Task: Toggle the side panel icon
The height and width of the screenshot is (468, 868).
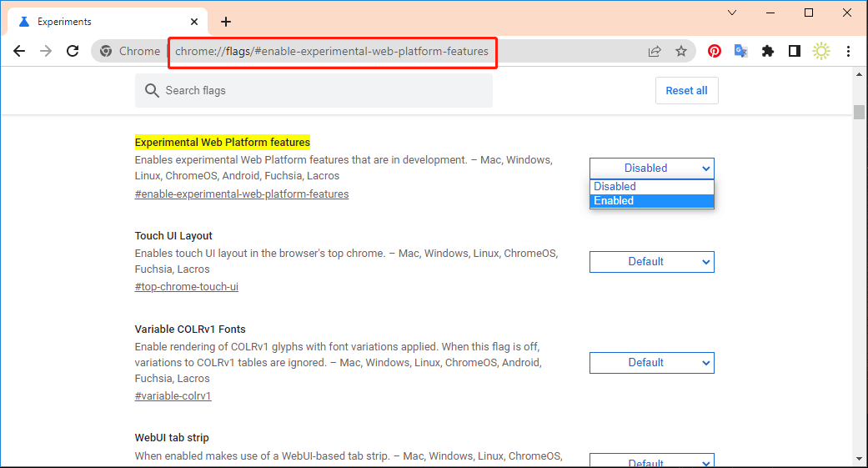Action: point(795,51)
